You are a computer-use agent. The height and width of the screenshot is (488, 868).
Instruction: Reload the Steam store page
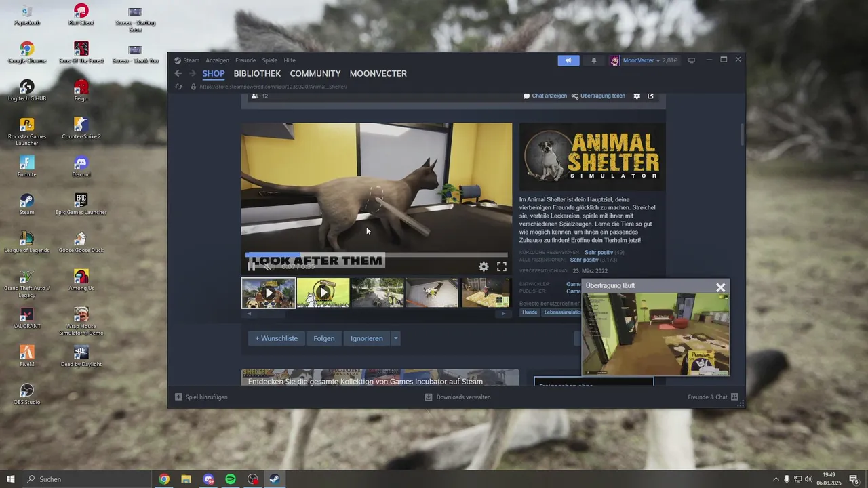(x=178, y=87)
